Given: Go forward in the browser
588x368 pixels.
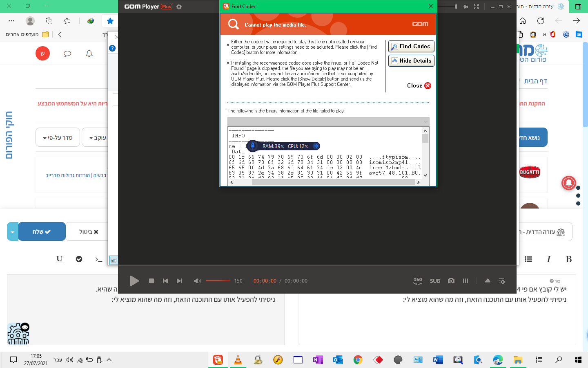Looking at the screenshot, I should click(x=577, y=20).
